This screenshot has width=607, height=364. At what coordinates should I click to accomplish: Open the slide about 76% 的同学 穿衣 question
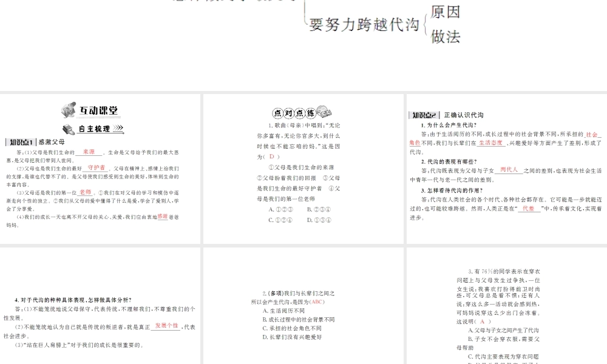coord(507,306)
